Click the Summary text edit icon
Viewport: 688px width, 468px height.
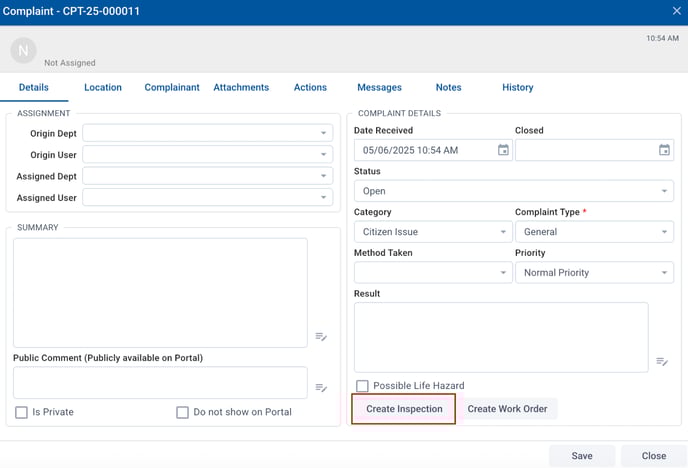(x=321, y=337)
